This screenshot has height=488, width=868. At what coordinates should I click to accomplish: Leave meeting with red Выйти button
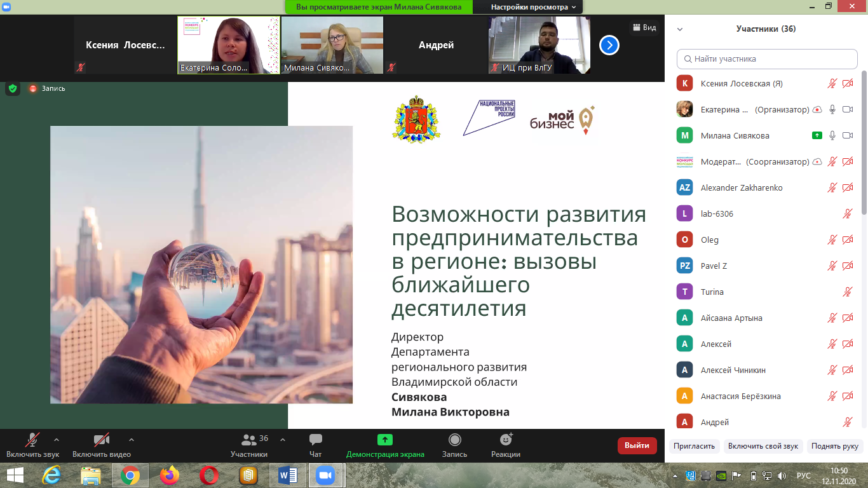(x=637, y=445)
